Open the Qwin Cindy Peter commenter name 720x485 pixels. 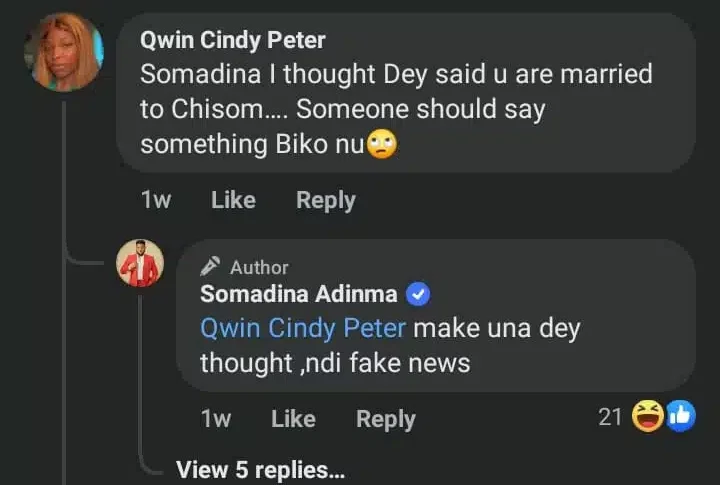pos(232,41)
